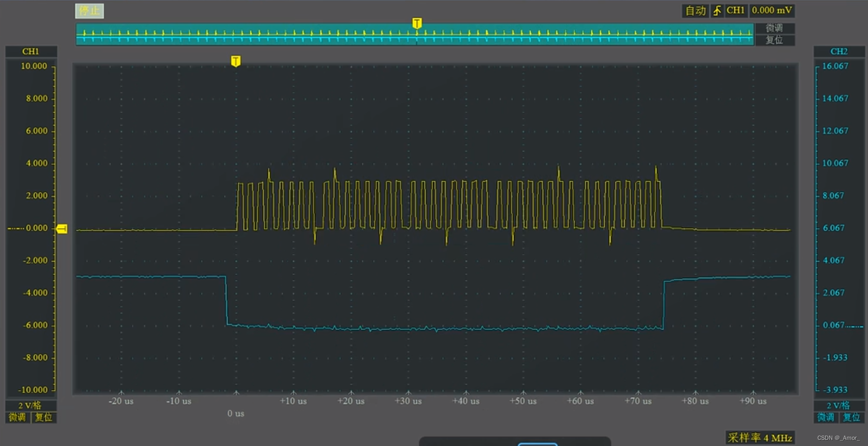Screen dimensions: 868x446
Task: Click the +30 us time axis label
Action: pos(408,401)
